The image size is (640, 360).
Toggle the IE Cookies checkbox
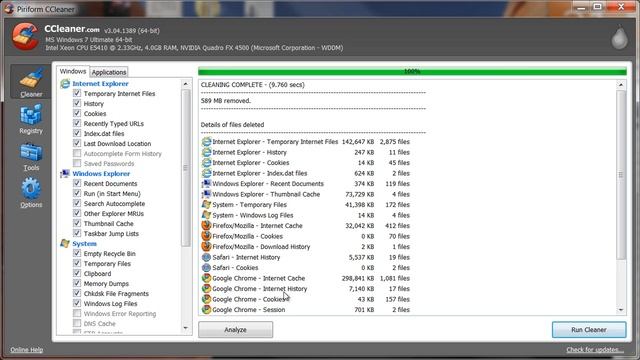pos(77,113)
